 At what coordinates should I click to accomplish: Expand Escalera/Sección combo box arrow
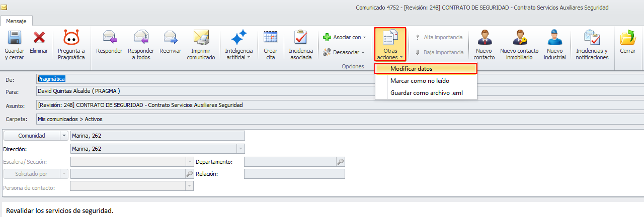190,162
